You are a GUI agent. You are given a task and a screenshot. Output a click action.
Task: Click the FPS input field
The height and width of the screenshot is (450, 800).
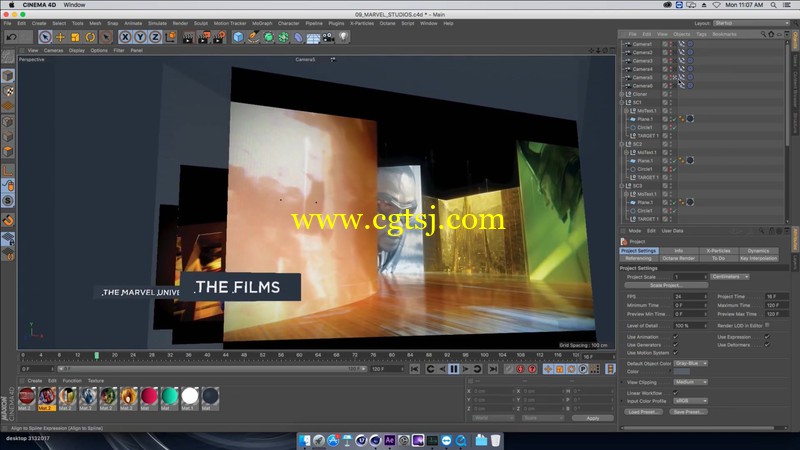(x=690, y=296)
